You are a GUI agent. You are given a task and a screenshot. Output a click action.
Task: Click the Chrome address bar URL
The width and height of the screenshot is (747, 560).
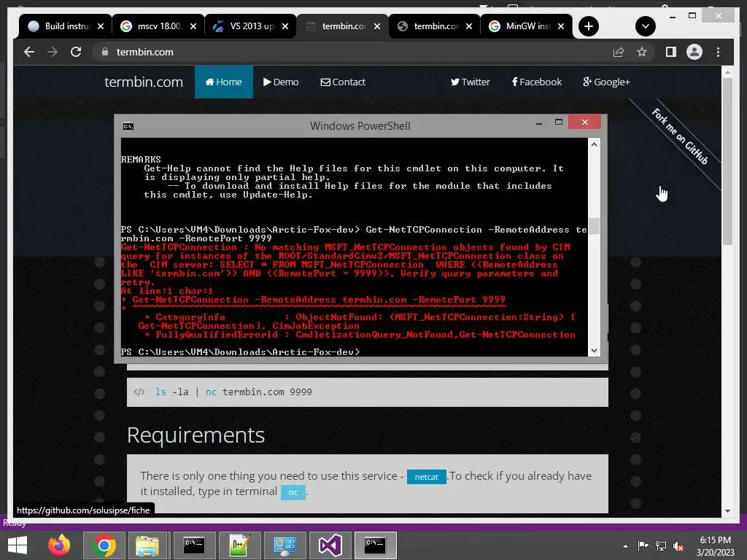pos(145,52)
